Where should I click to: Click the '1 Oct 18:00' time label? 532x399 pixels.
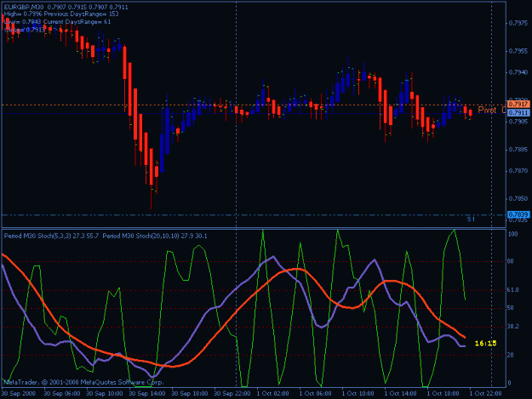pos(443,394)
